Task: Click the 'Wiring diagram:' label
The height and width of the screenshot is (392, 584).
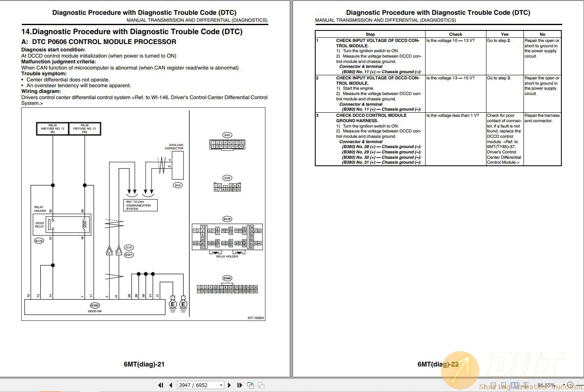Action: click(41, 91)
